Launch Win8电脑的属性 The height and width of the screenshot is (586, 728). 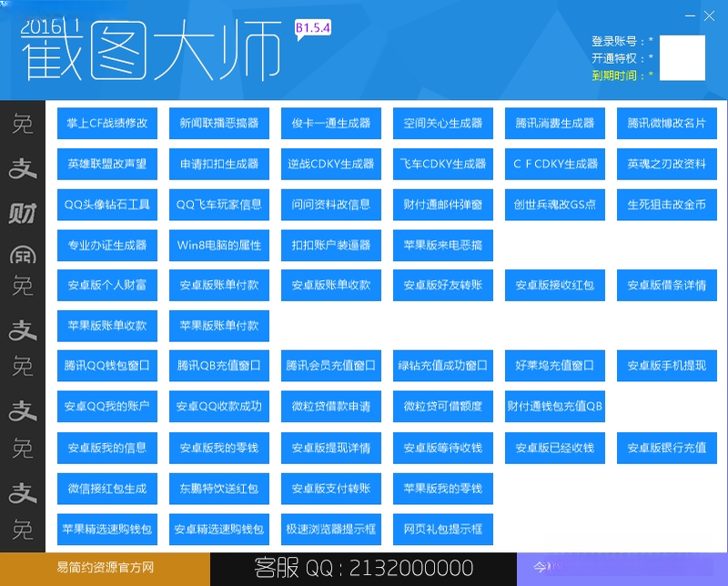219,245
